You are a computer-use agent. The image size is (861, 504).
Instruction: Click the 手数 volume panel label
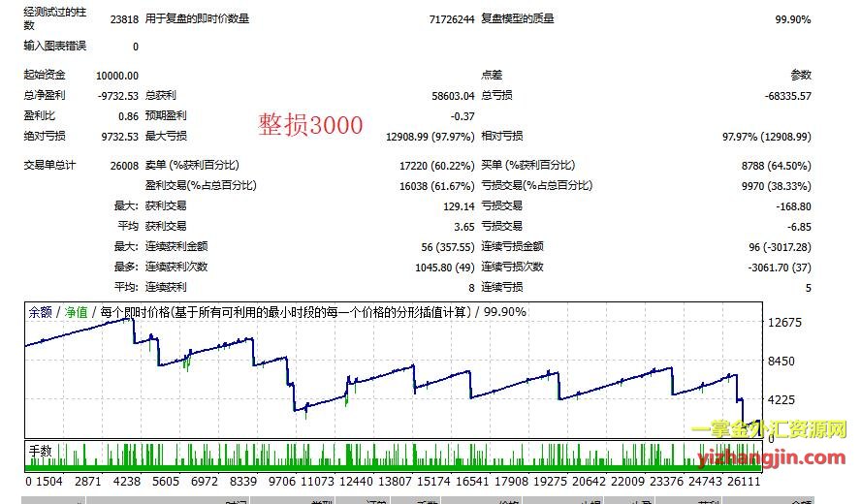(40, 450)
